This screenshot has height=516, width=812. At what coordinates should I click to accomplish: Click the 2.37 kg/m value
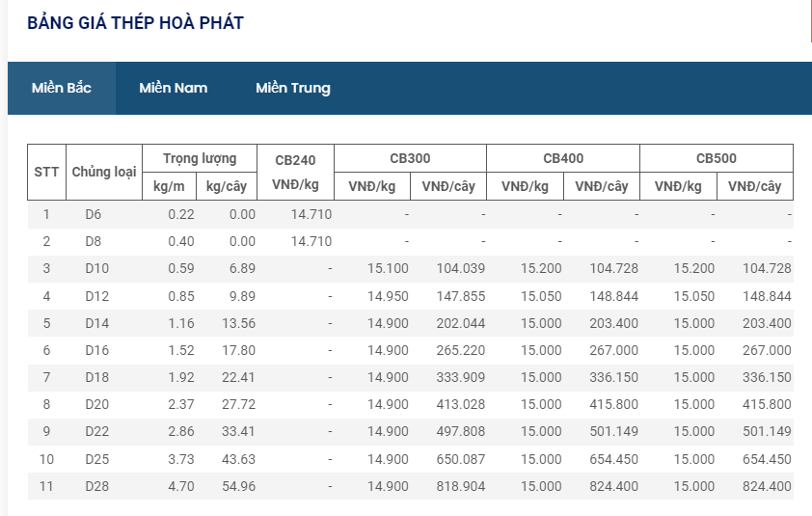tap(181, 404)
